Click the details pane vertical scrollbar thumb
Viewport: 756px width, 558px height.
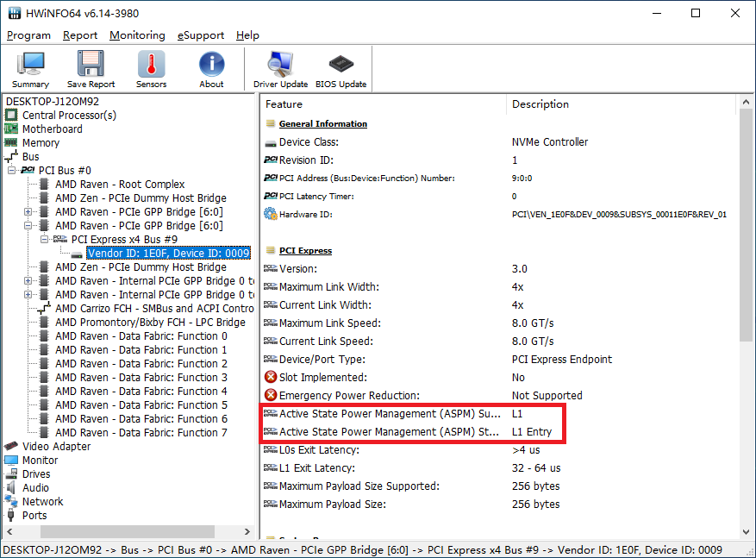coord(746,226)
